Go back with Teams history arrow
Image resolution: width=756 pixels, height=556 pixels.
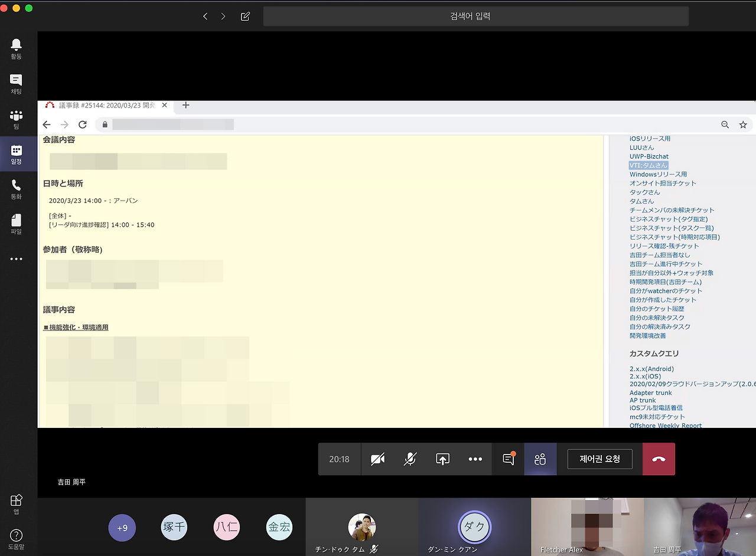[x=205, y=17]
